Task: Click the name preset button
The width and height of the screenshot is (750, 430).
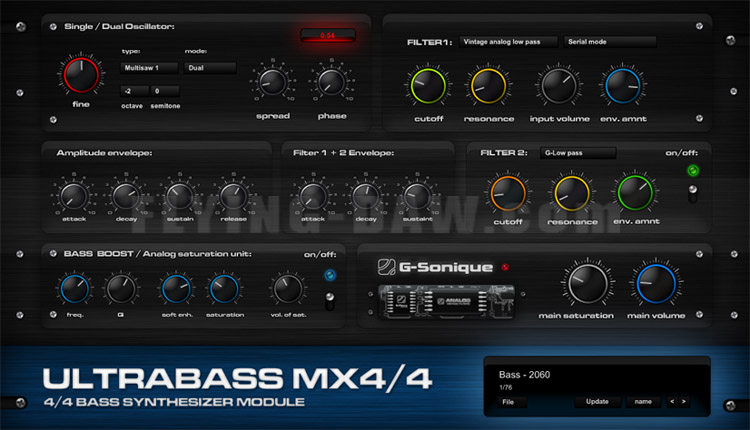Action: pos(643,402)
